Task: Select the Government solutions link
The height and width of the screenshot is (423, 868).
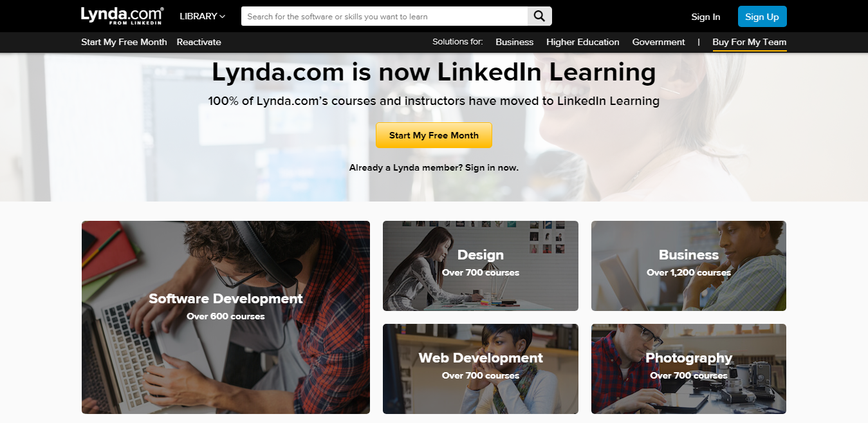Action: pos(658,42)
